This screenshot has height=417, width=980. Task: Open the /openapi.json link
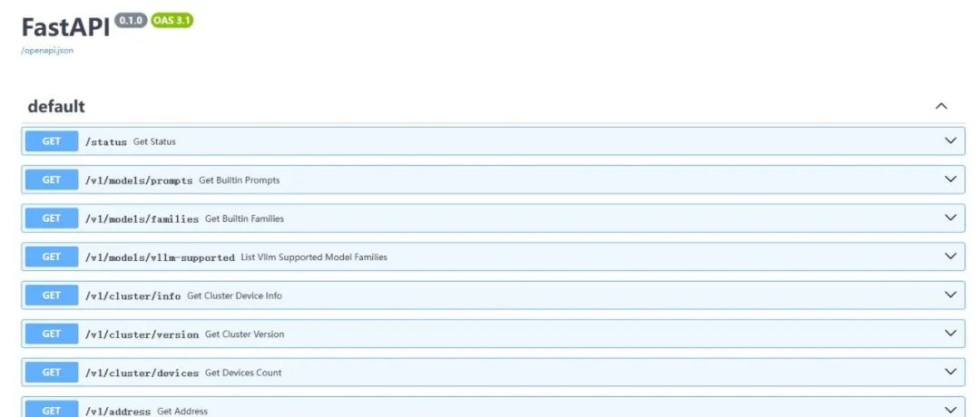(x=47, y=51)
